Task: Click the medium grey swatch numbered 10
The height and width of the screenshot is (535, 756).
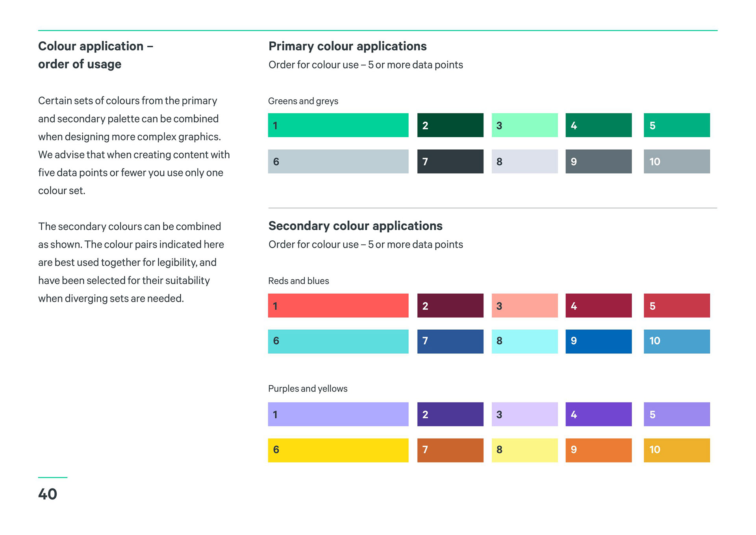Action: (676, 162)
